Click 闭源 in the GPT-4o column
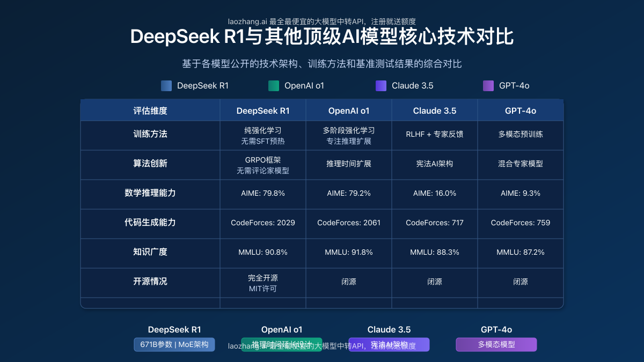 point(521,282)
